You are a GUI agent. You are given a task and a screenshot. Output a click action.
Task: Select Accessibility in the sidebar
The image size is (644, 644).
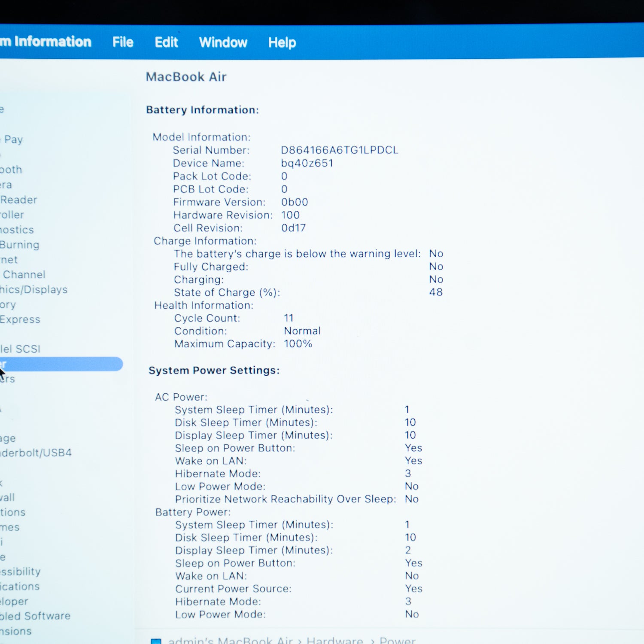coord(20,571)
